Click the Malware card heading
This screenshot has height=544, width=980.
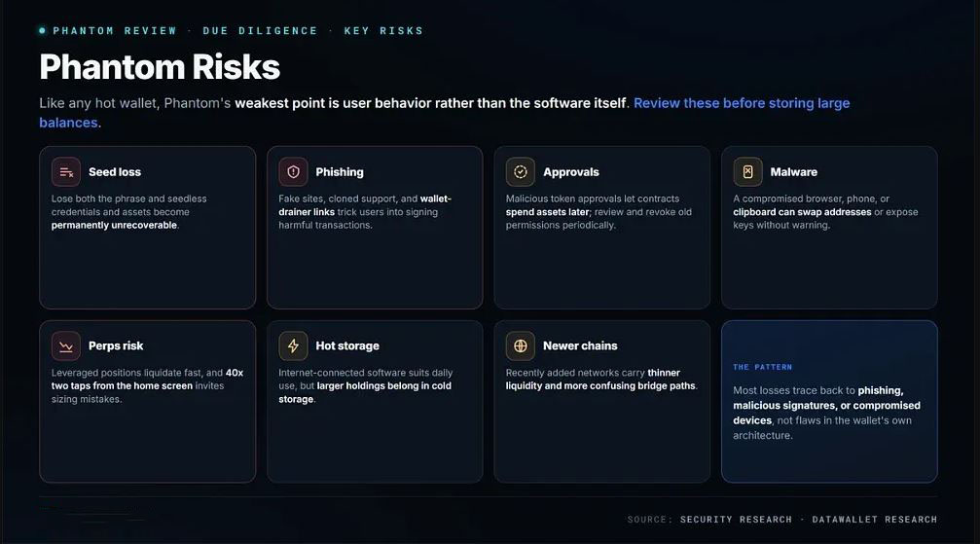pyautogui.click(x=794, y=172)
